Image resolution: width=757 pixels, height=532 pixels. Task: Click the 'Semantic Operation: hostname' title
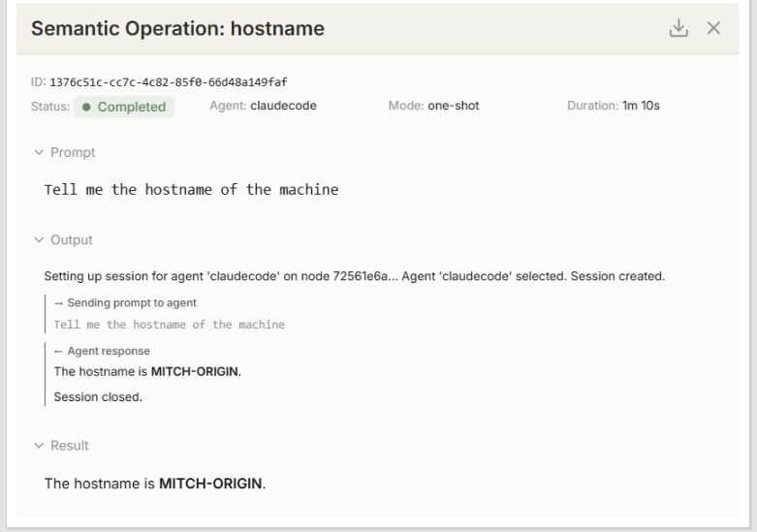[177, 28]
